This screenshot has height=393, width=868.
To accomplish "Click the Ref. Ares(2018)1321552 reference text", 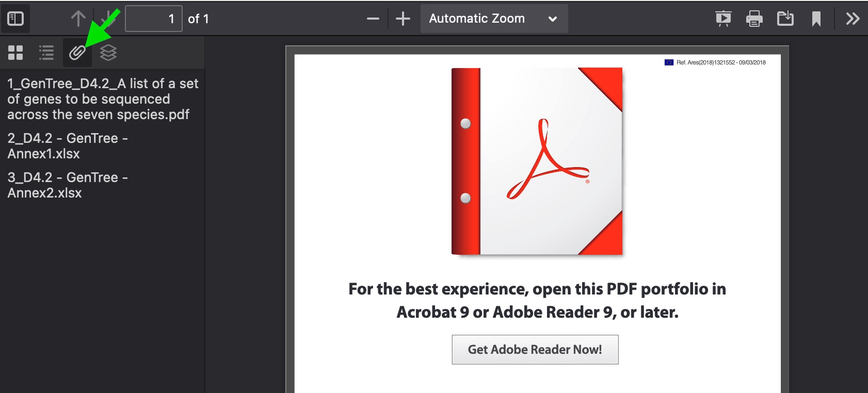I will pos(721,62).
